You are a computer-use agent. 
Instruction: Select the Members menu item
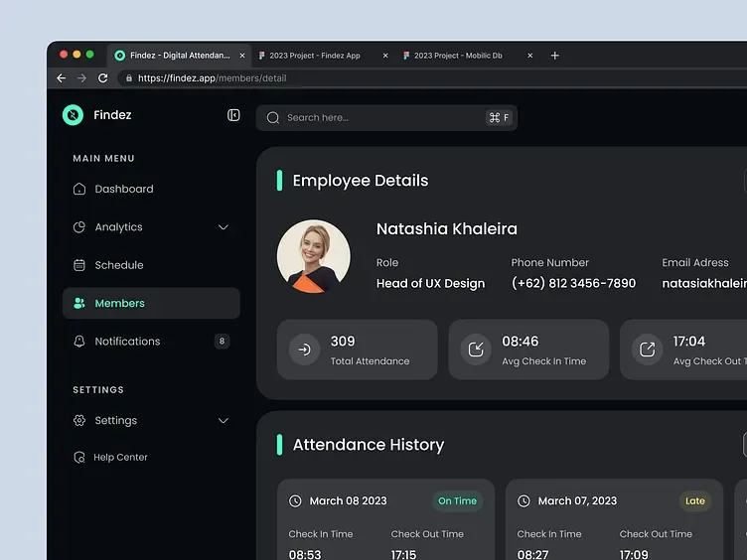pos(151,304)
